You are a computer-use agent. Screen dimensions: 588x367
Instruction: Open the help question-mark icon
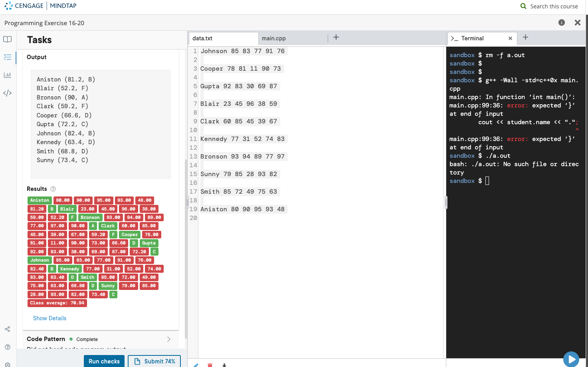(x=7, y=346)
